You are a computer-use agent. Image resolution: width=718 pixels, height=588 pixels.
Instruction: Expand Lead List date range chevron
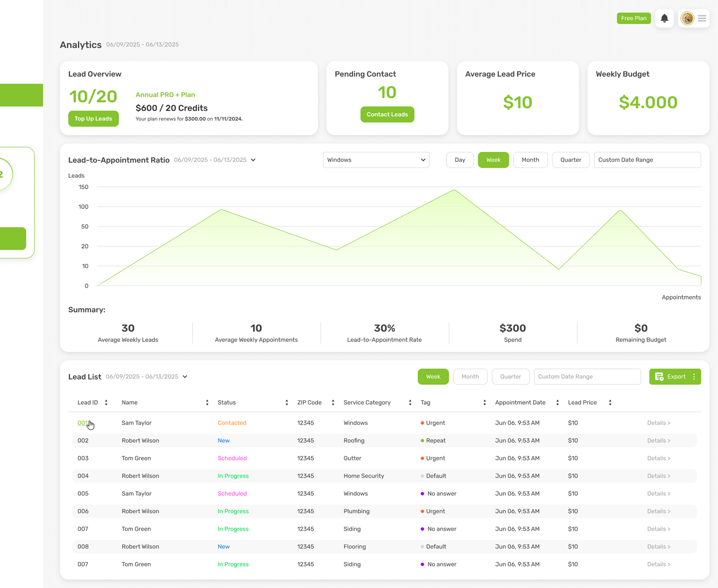coord(185,377)
